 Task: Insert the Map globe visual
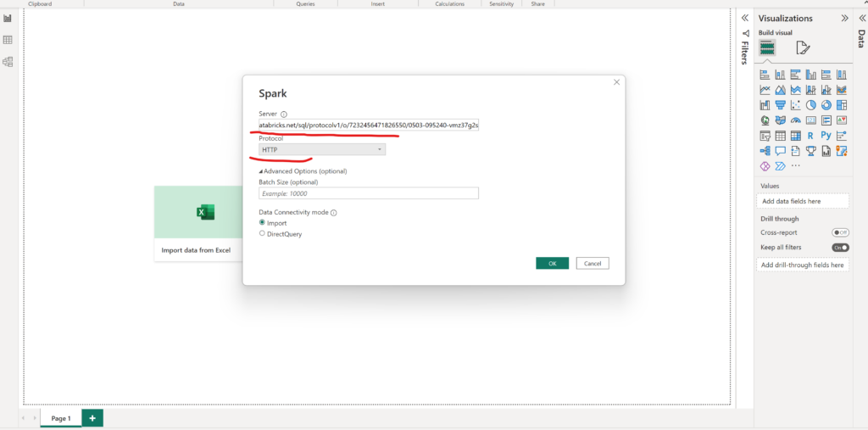(x=765, y=120)
